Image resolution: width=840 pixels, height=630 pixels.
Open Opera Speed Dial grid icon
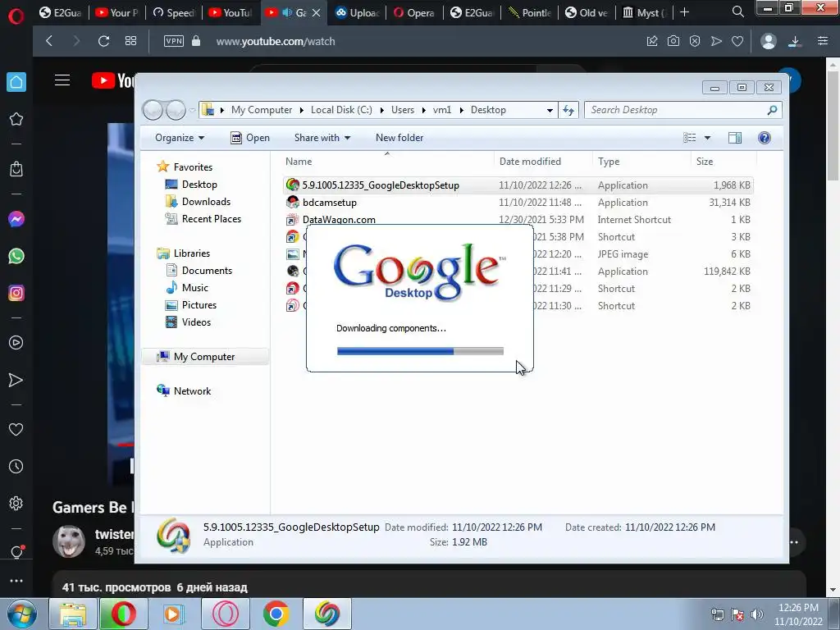click(x=130, y=41)
